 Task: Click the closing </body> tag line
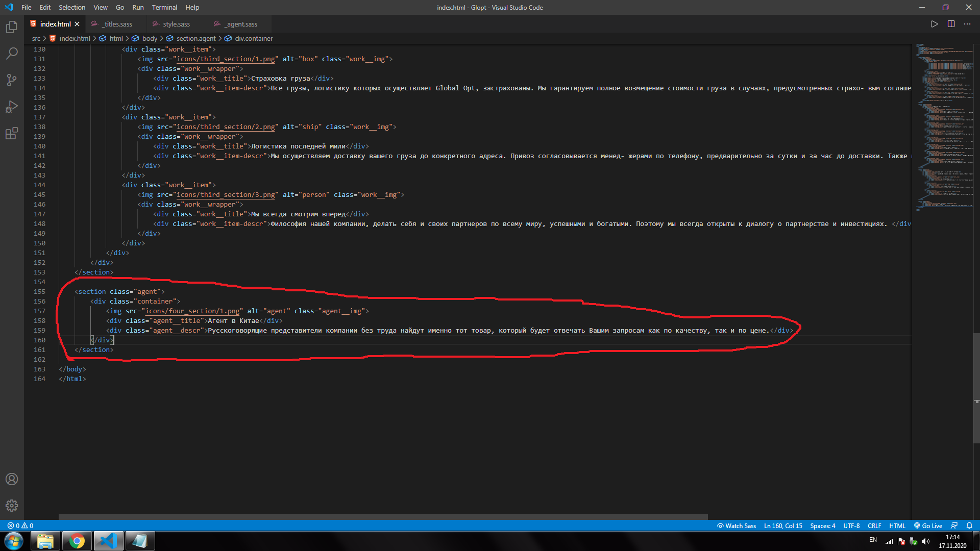72,369
